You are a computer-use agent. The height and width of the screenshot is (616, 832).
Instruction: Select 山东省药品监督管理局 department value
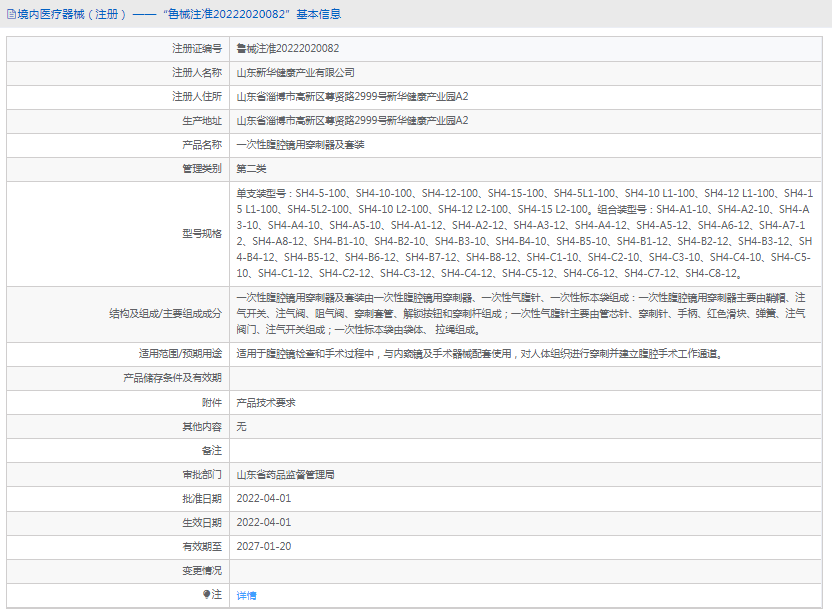click(x=285, y=475)
